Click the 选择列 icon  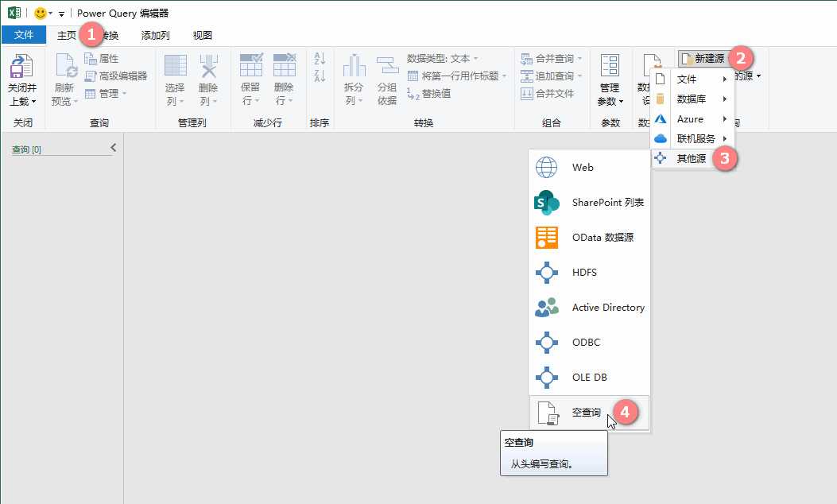pyautogui.click(x=176, y=66)
